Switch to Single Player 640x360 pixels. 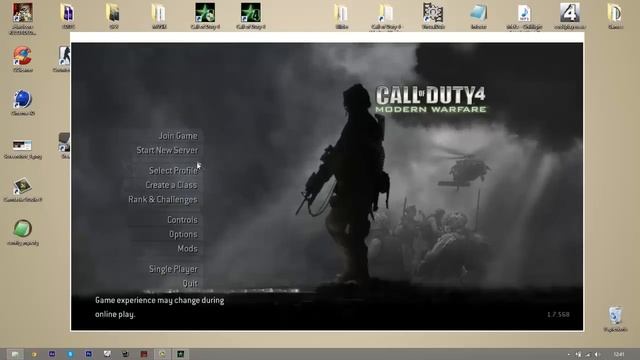pyautogui.click(x=173, y=269)
